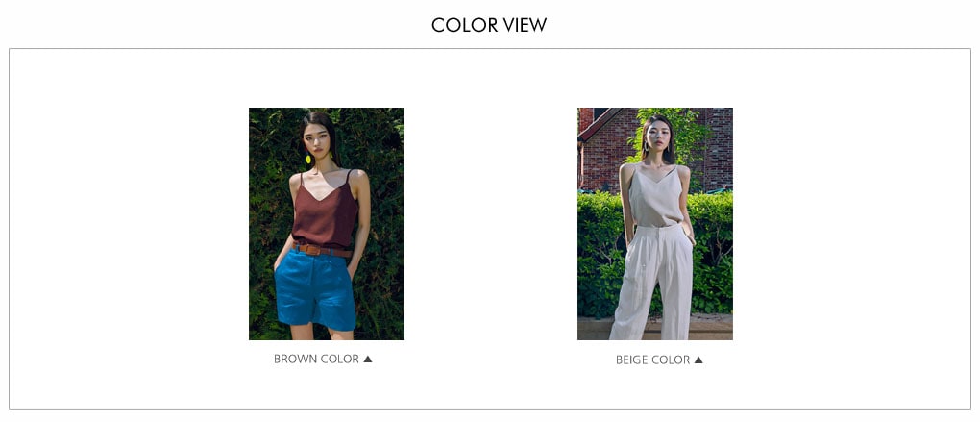Click the brown leather belt in the photo

tap(323, 251)
